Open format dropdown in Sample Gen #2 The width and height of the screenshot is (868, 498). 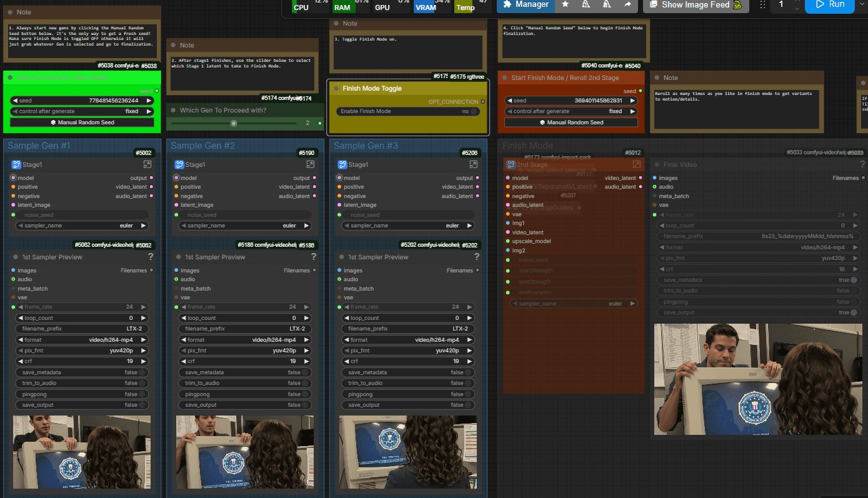coord(245,340)
